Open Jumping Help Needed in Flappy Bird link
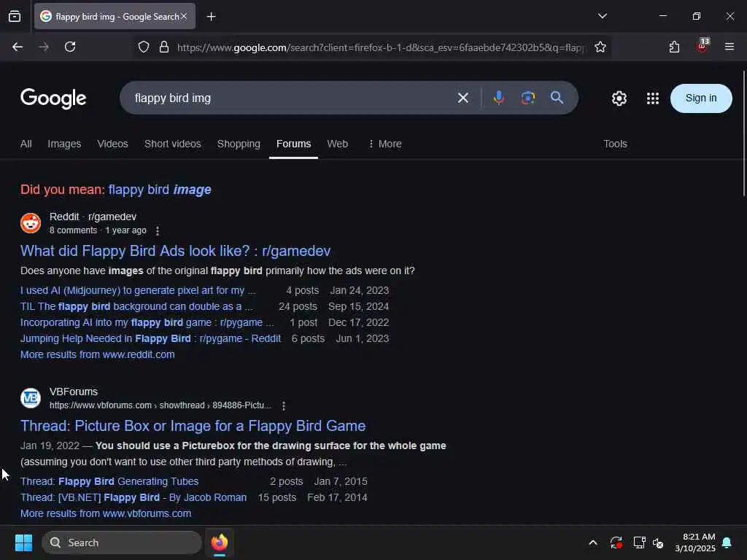 [x=150, y=338]
